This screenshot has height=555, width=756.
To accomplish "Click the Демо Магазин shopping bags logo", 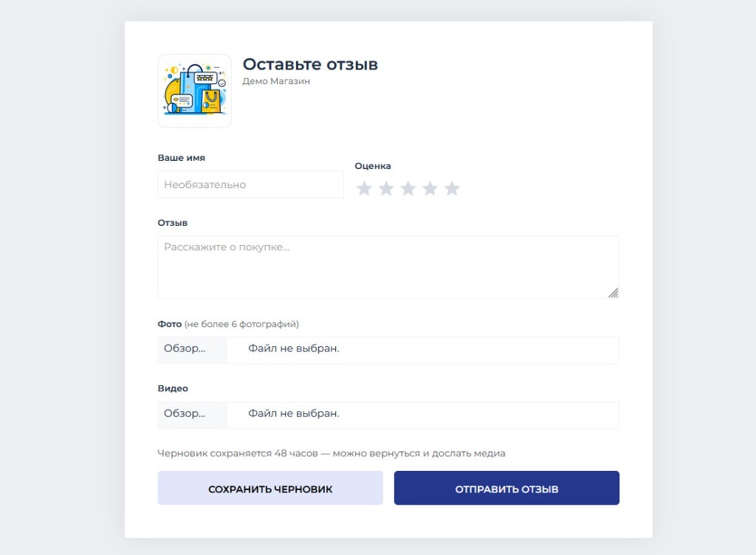I will coord(194,91).
